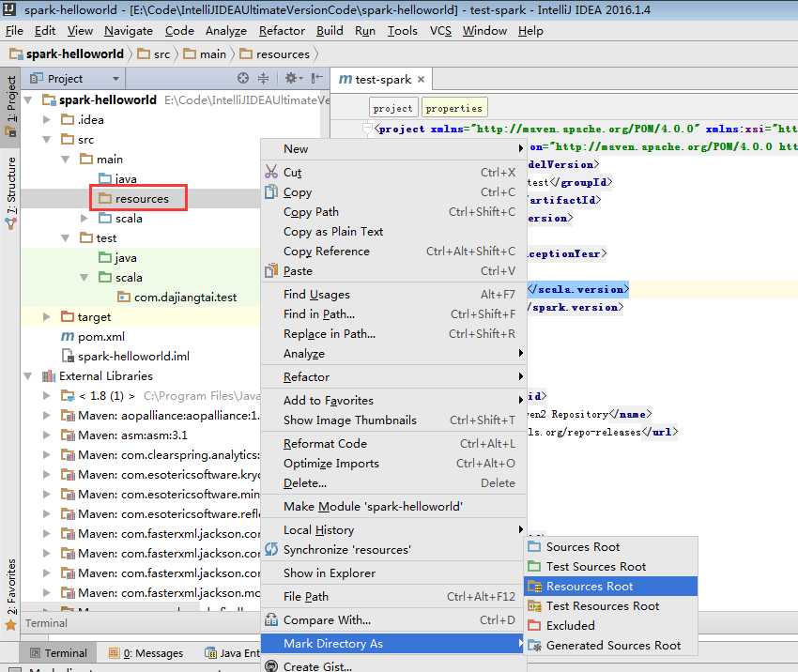This screenshot has height=672, width=798.
Task: Click the 'properties' breadcrumb in editor
Action: pos(454,108)
